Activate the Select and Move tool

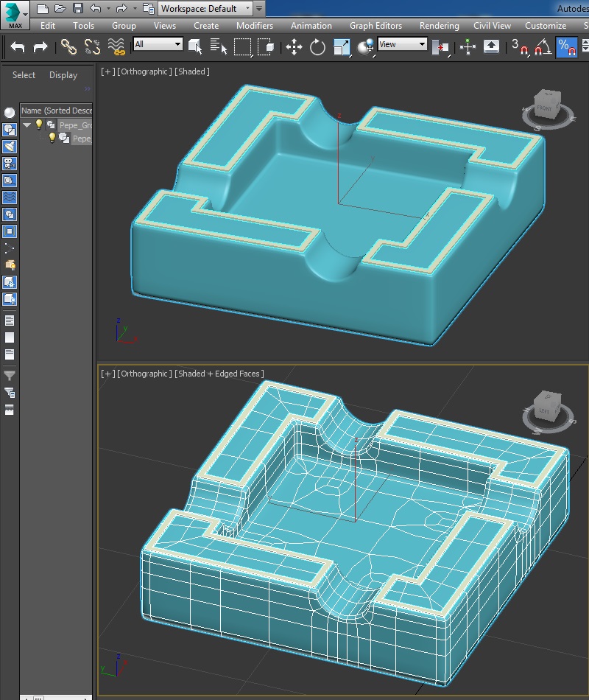pos(294,46)
